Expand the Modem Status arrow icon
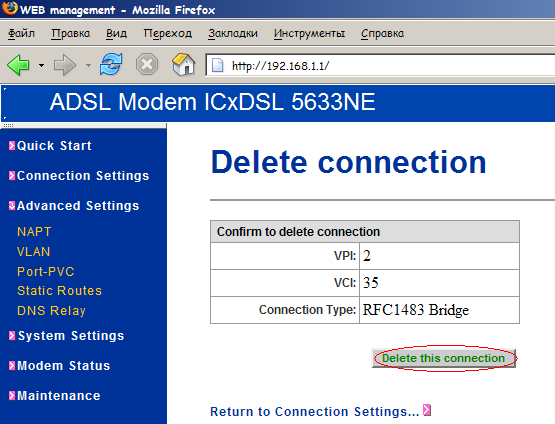 click(x=12, y=366)
